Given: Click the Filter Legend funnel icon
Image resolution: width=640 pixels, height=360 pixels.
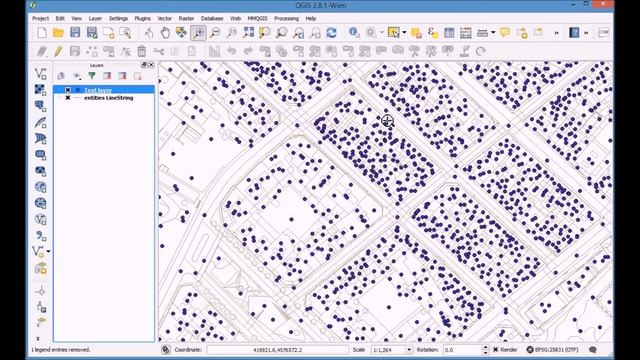Looking at the screenshot, I should point(92,76).
